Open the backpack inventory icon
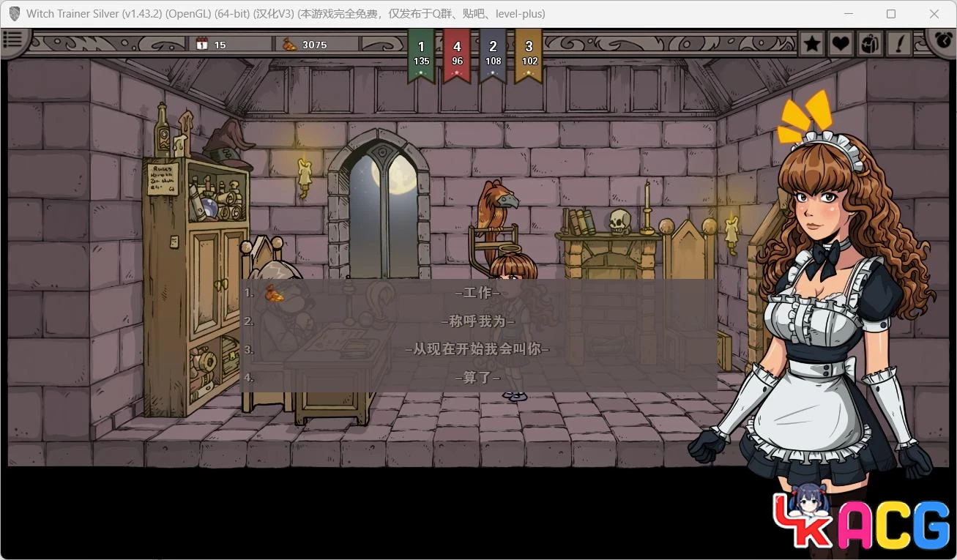The height and width of the screenshot is (560, 957). [x=870, y=44]
